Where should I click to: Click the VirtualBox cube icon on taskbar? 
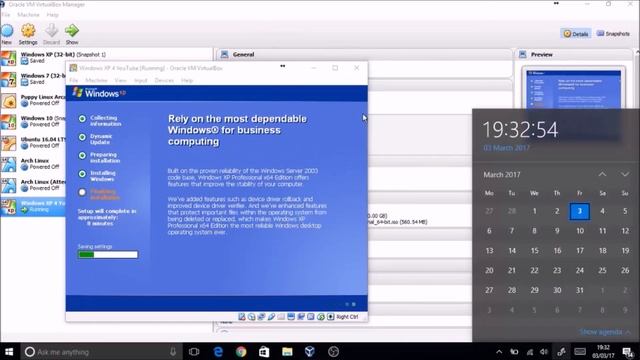point(310,352)
